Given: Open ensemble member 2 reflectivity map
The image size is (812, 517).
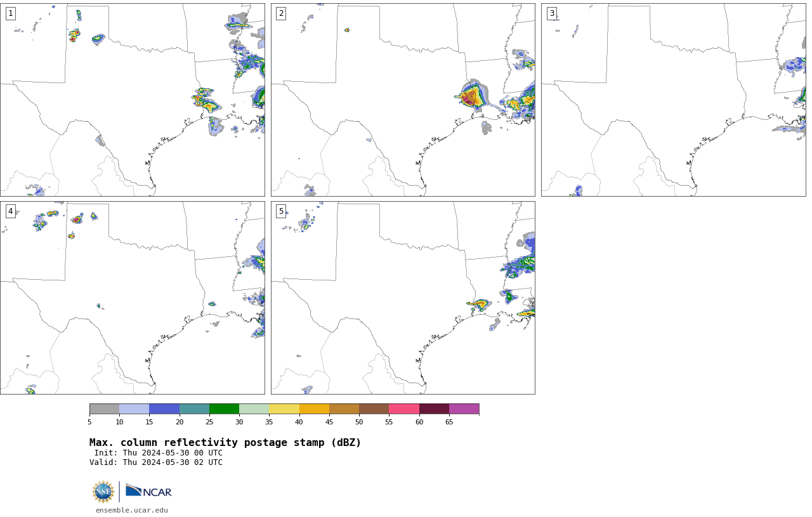Looking at the screenshot, I should point(403,100).
